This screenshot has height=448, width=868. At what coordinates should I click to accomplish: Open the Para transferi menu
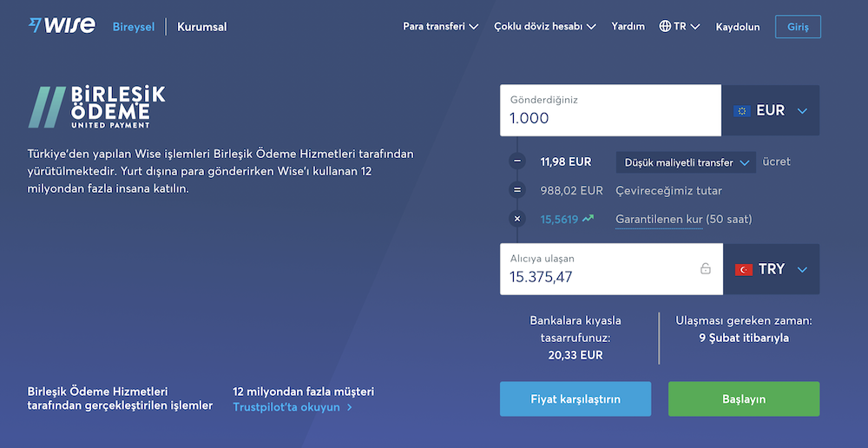[440, 26]
